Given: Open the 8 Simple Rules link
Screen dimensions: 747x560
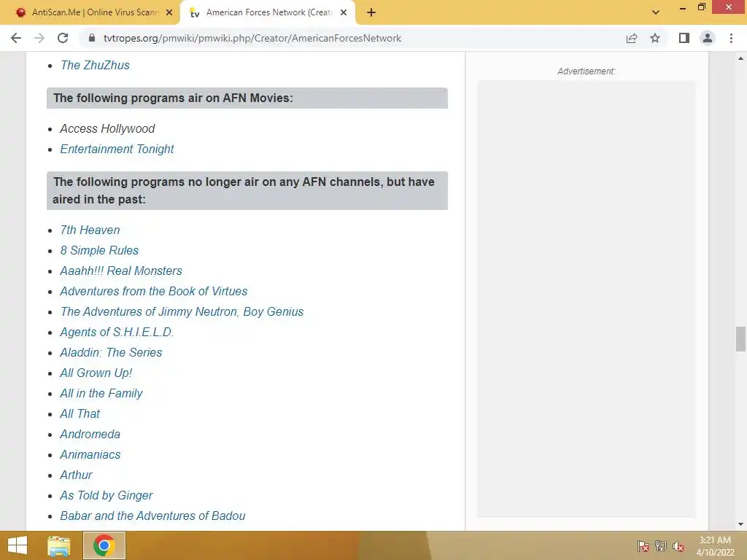Looking at the screenshot, I should click(x=99, y=251).
